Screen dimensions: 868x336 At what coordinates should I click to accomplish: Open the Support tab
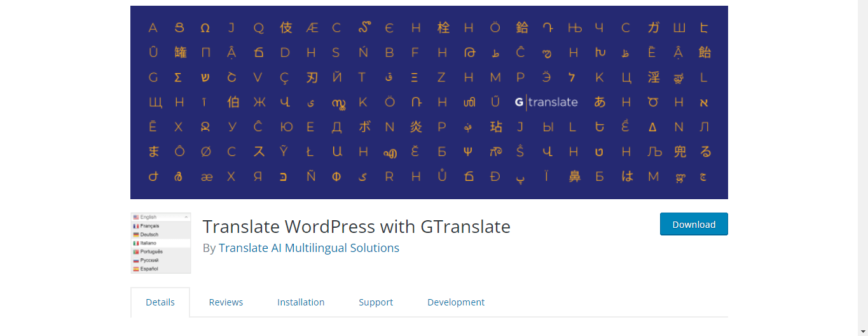376,302
